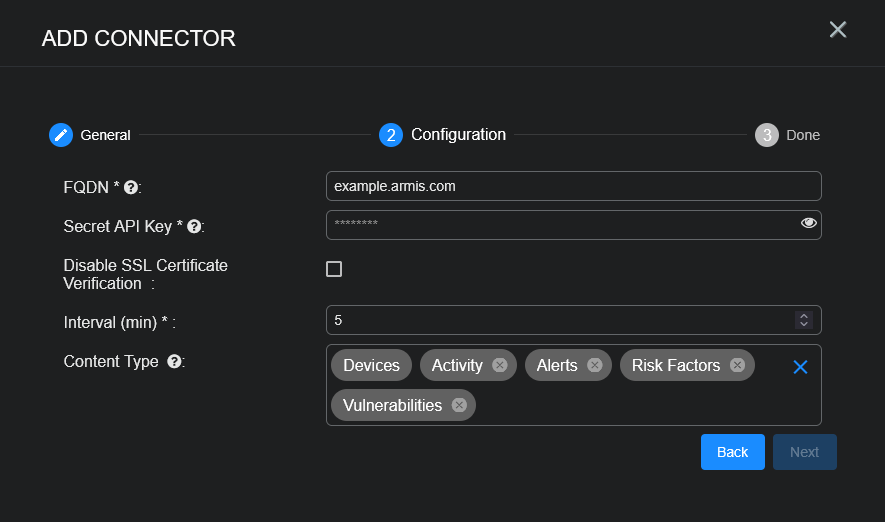Remove the Risk Factors tag
This screenshot has width=885, height=522.
[737, 366]
